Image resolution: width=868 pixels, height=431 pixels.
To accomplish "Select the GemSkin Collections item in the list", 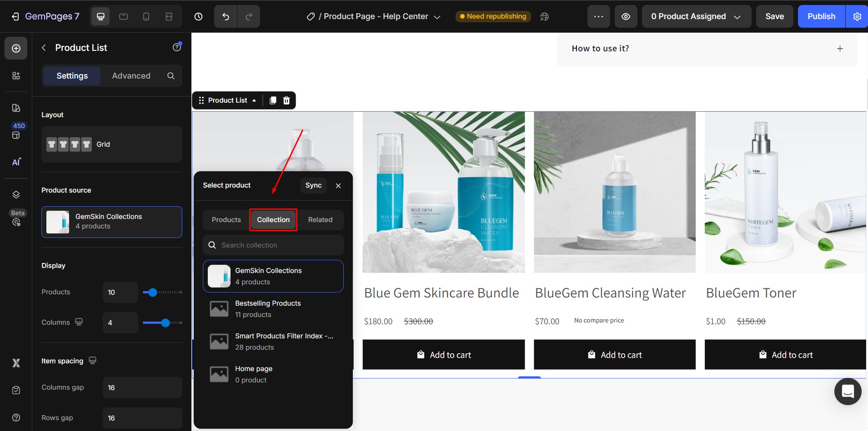I will click(273, 276).
